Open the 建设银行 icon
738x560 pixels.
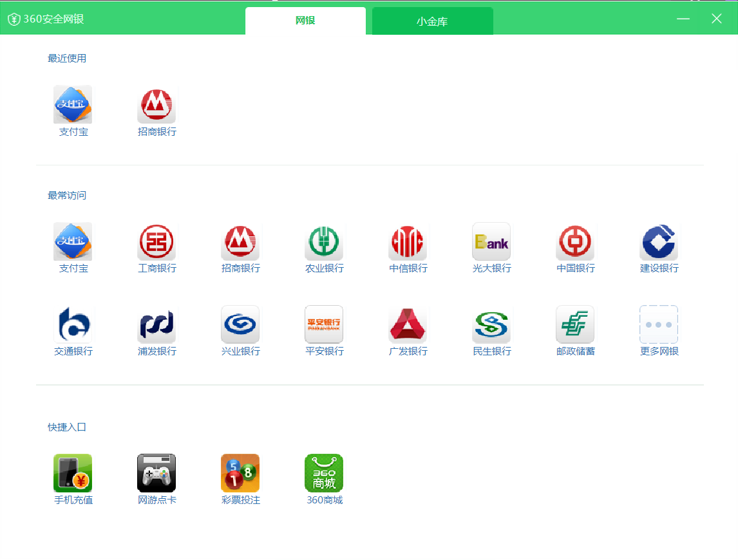point(659,241)
